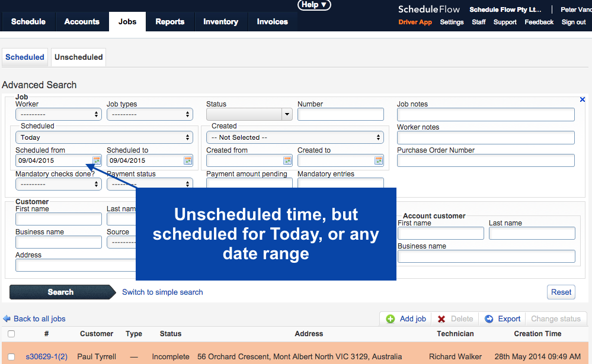Click the Search button

pos(62,292)
